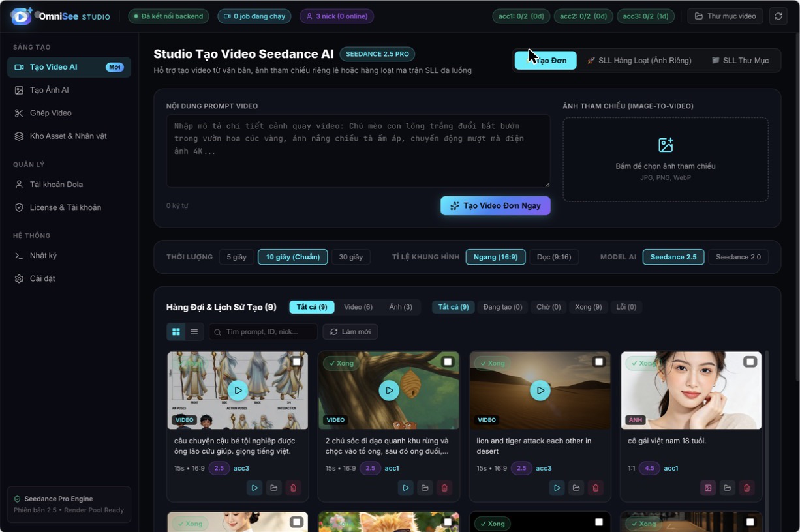The width and height of the screenshot is (800, 532).
Task: Open folder icon under squirrels card
Action: pos(425,488)
